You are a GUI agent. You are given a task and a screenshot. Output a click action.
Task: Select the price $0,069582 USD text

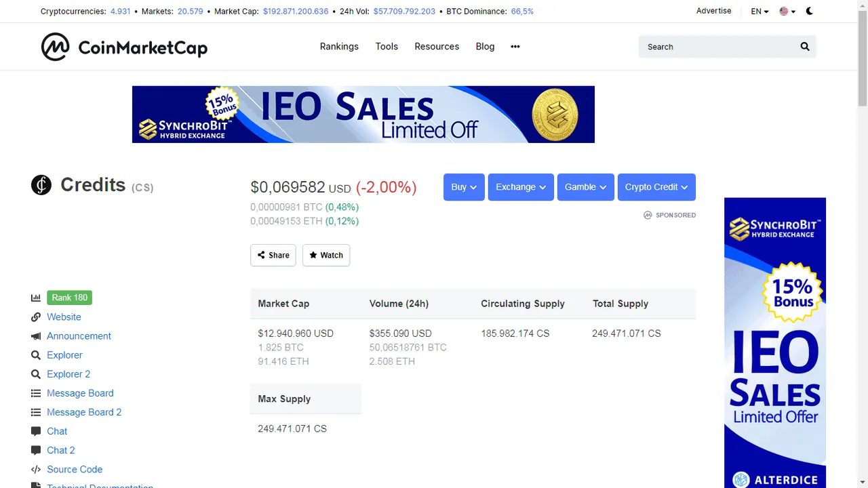(300, 187)
